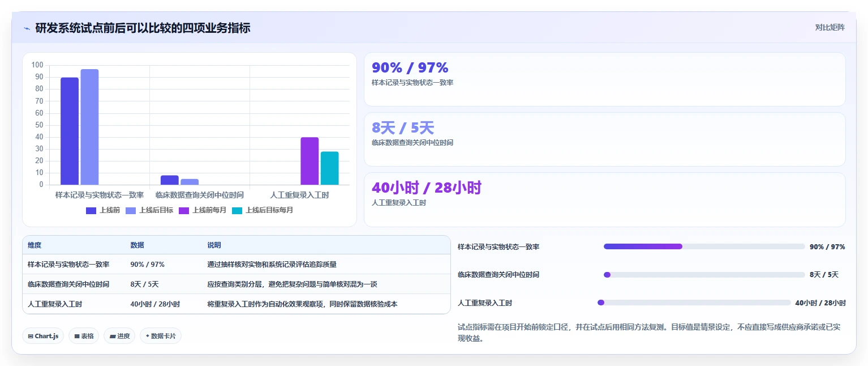Click the 说明 table column header
Image resolution: width=868 pixels, height=366 pixels.
tap(214, 245)
